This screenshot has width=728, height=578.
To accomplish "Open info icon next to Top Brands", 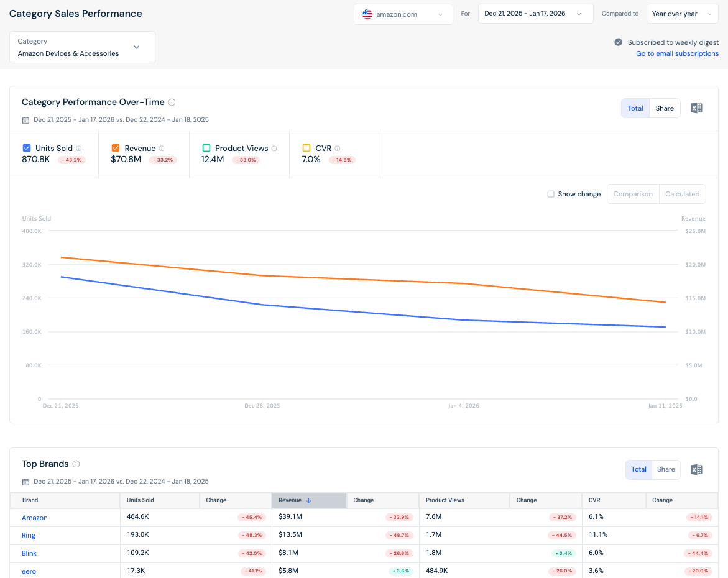I will tap(76, 464).
